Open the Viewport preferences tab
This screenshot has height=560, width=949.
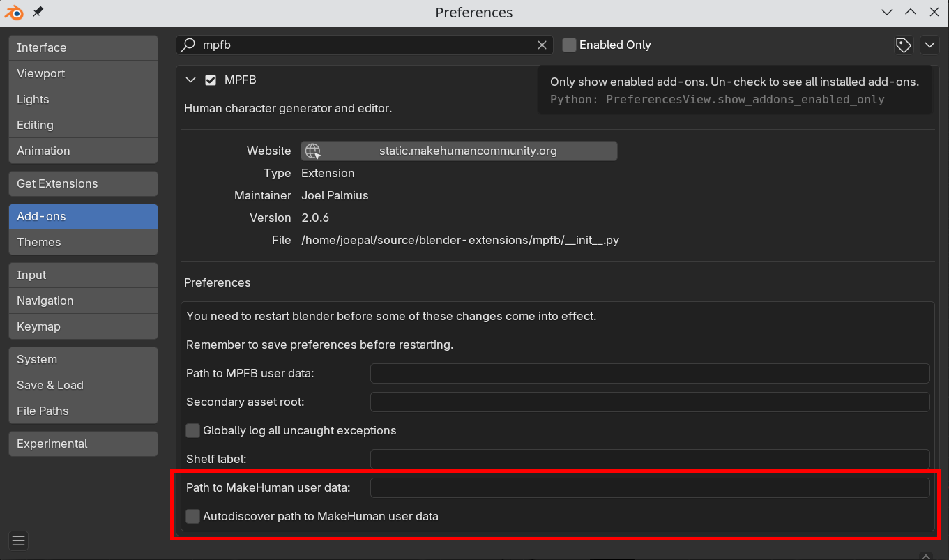point(83,73)
